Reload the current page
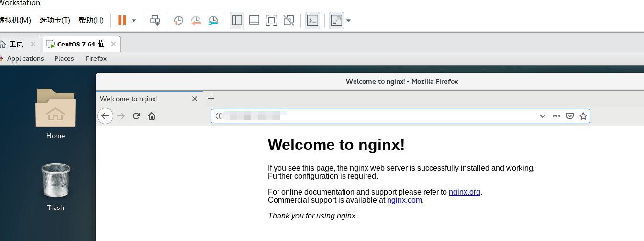Screen dimensions: 644x241 pyautogui.click(x=136, y=116)
